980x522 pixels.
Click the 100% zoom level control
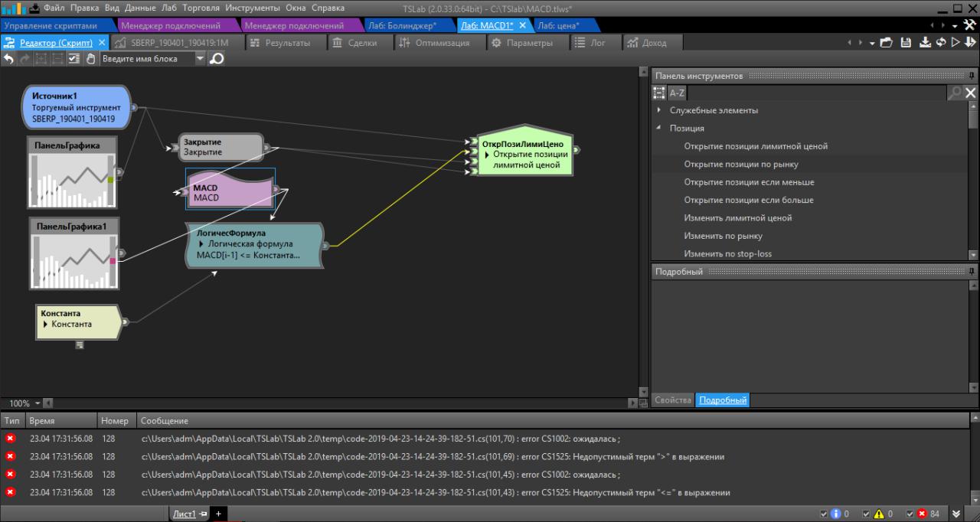(21, 403)
